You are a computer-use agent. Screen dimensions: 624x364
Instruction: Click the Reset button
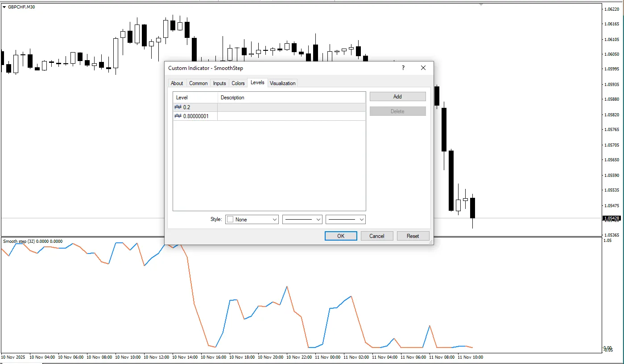[413, 236]
